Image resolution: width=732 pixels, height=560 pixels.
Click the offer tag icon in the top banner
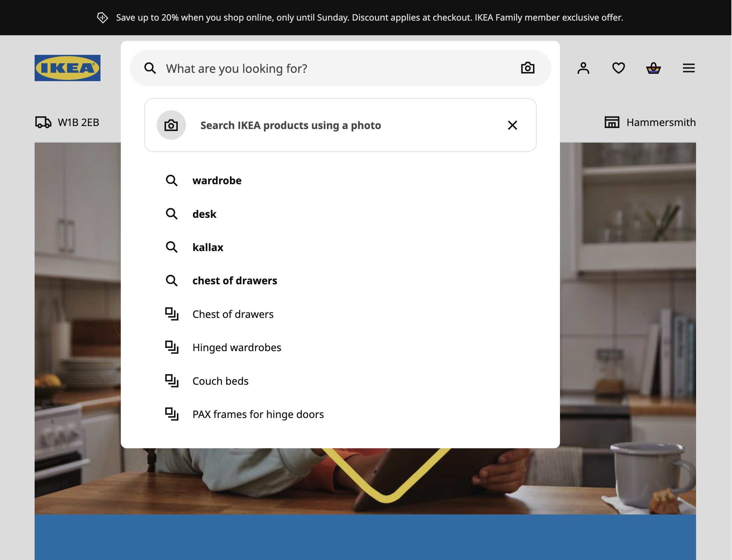pyautogui.click(x=102, y=17)
